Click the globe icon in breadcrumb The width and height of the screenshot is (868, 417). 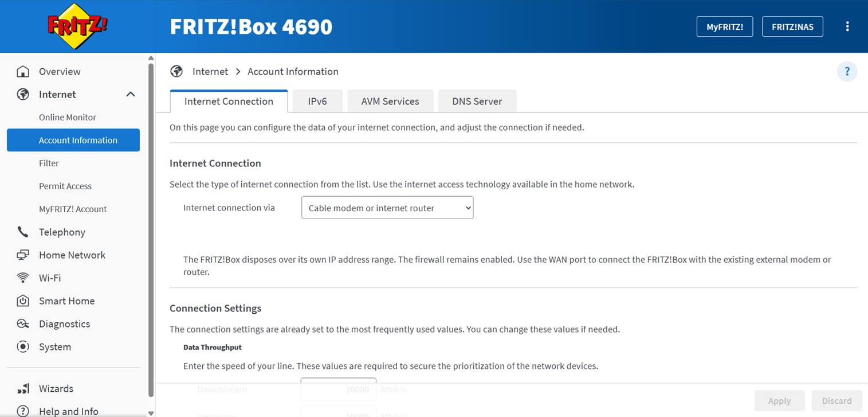point(176,72)
